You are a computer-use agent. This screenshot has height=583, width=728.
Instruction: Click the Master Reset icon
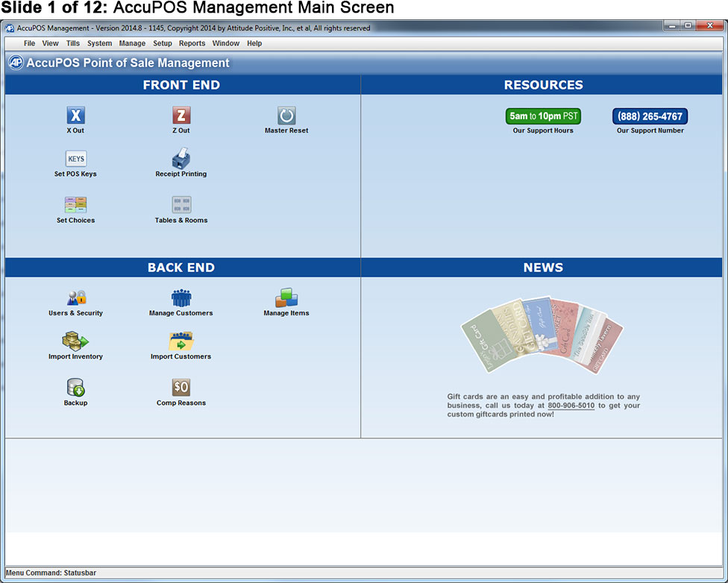pyautogui.click(x=286, y=116)
